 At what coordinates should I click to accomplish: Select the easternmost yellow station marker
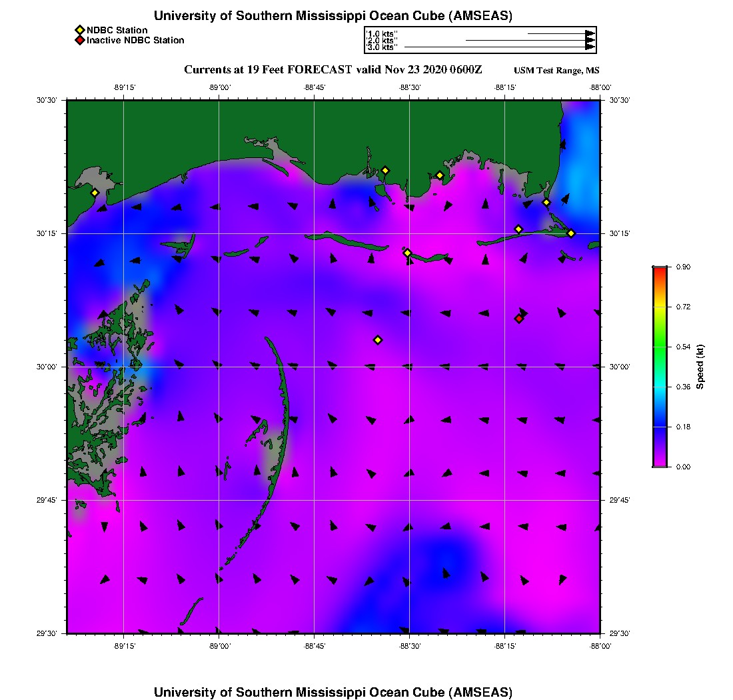(x=571, y=233)
